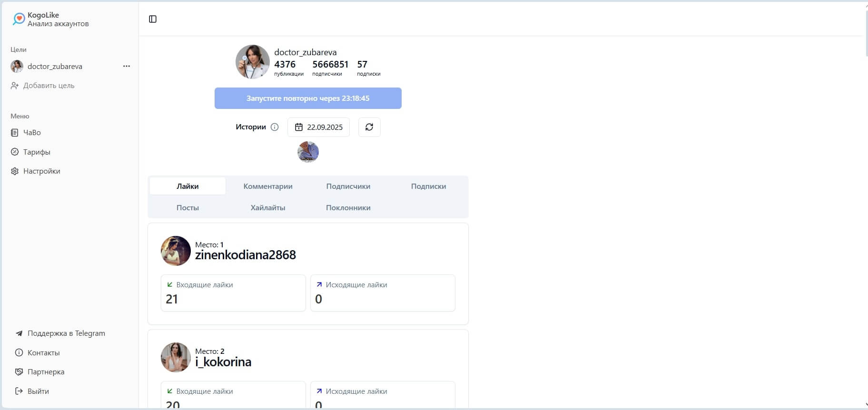
Task: Click Место: 1 label
Action: (209, 244)
